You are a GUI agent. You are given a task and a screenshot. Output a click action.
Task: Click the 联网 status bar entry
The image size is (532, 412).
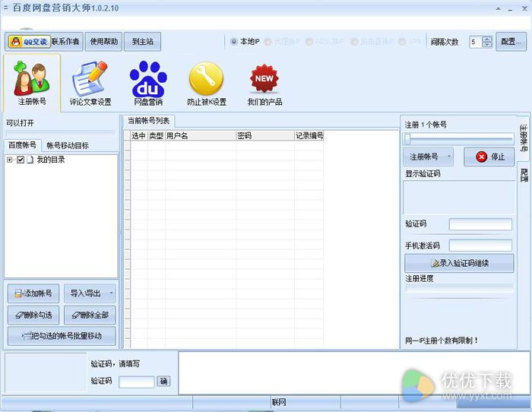pos(279,402)
